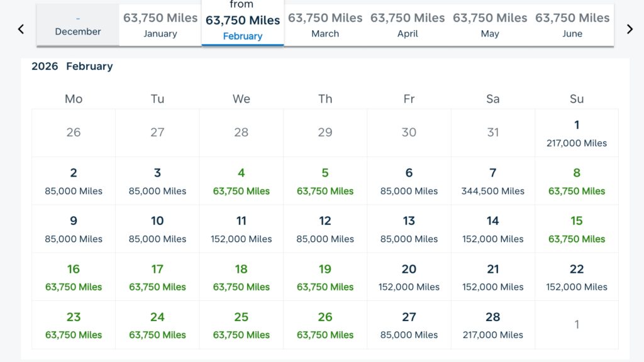Open the April month tab
Screen dimensions: 644x362
(x=408, y=25)
